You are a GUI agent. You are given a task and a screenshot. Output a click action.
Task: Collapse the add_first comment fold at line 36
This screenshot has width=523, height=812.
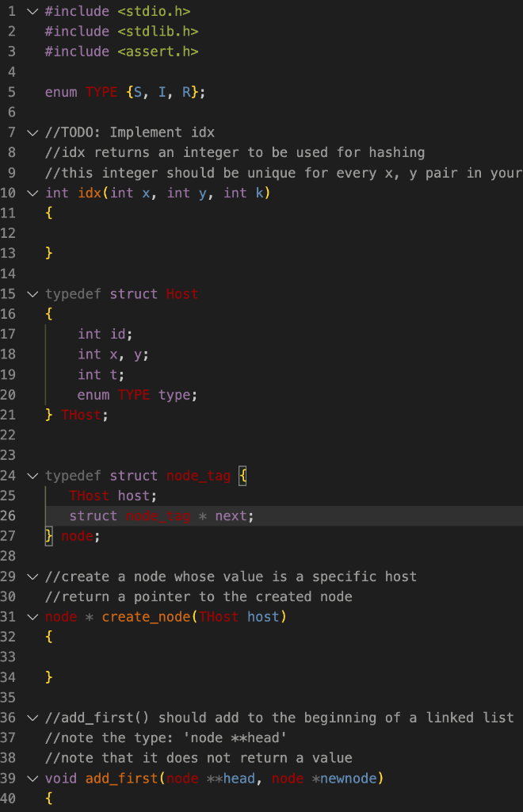coord(32,718)
